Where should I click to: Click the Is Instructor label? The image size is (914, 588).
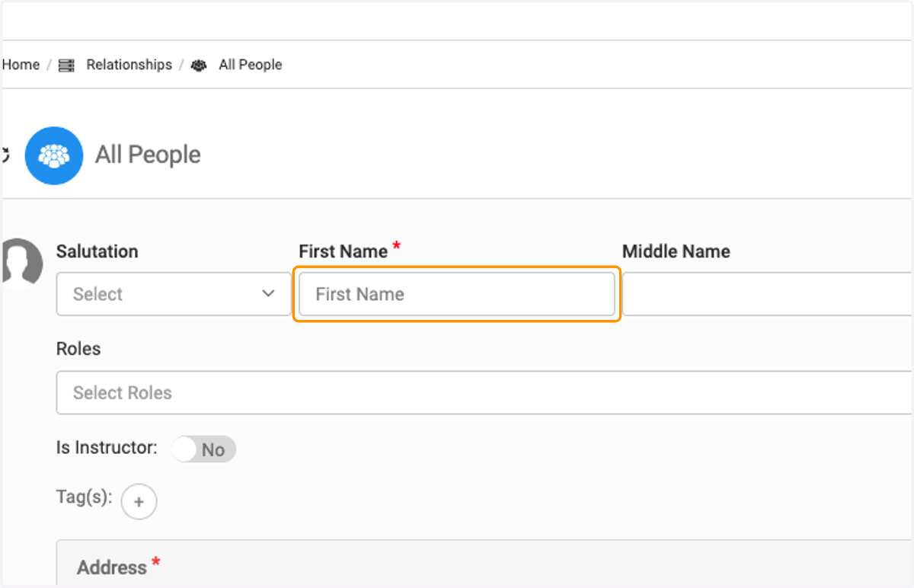click(x=107, y=447)
